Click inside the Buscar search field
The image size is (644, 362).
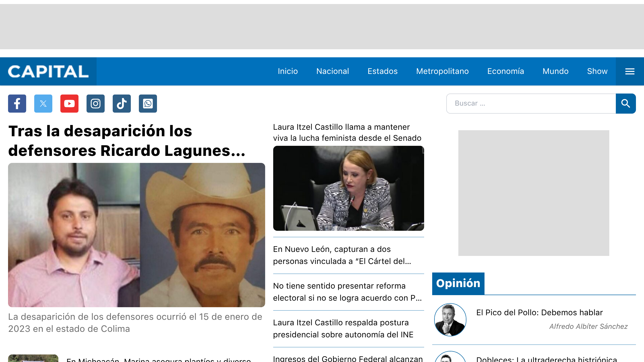[x=528, y=103]
